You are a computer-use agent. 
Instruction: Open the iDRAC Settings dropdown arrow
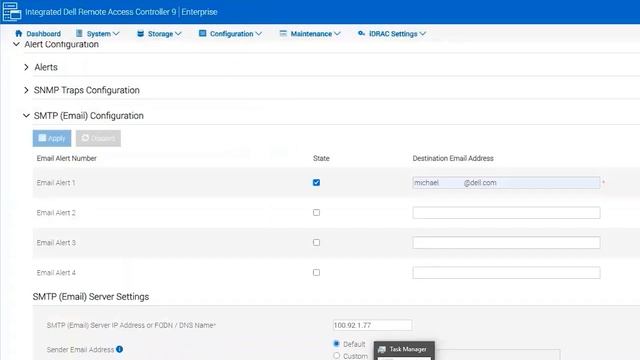pyautogui.click(x=422, y=33)
